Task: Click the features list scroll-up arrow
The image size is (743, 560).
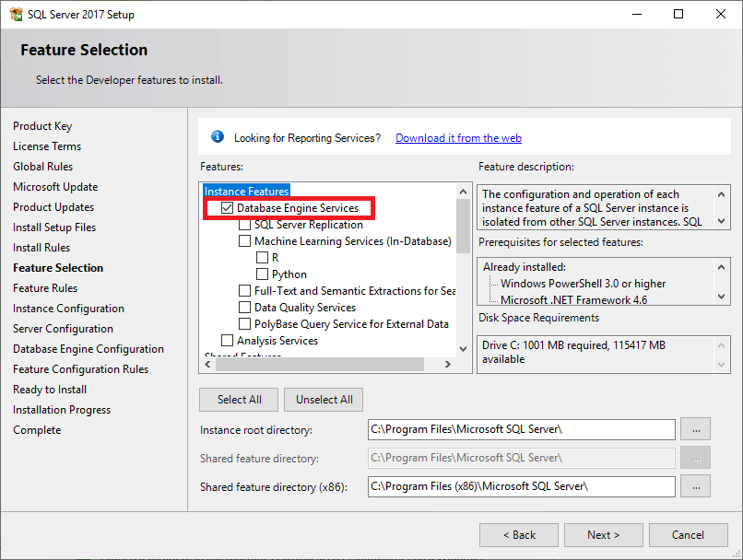Action: (x=464, y=192)
